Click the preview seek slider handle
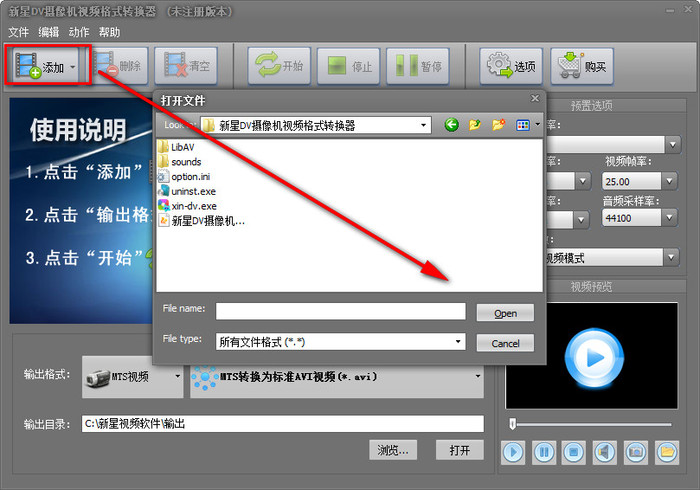 click(512, 424)
